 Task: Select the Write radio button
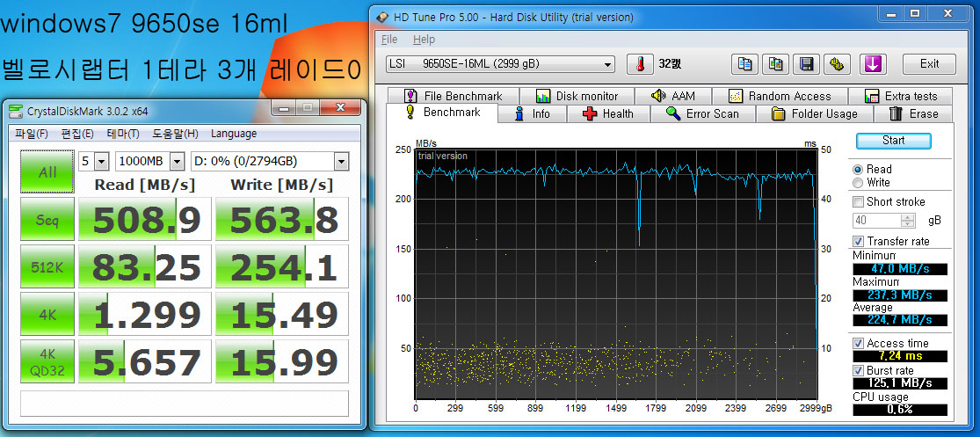[858, 183]
